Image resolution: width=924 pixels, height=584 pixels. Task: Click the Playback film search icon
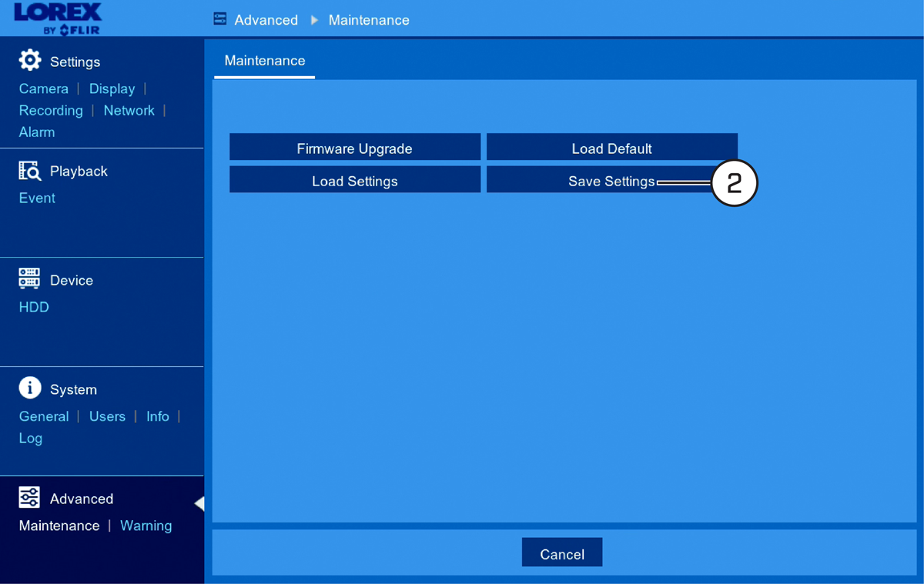(x=29, y=171)
